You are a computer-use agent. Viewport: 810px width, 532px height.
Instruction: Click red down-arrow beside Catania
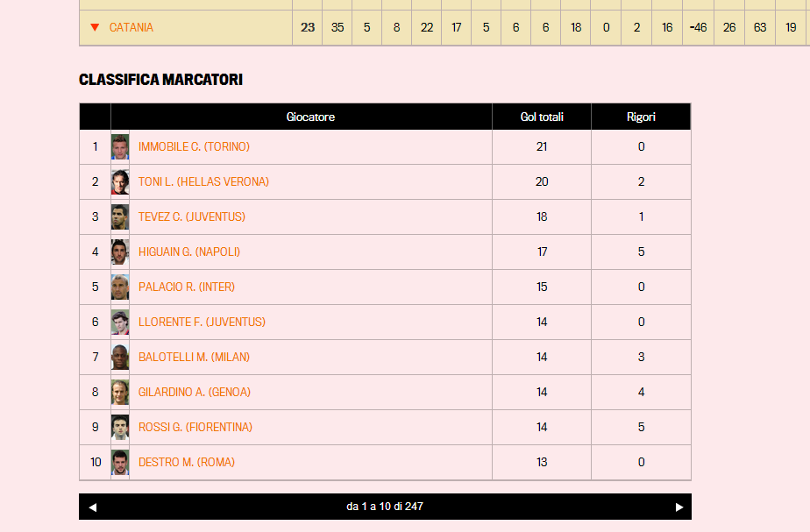pos(95,27)
